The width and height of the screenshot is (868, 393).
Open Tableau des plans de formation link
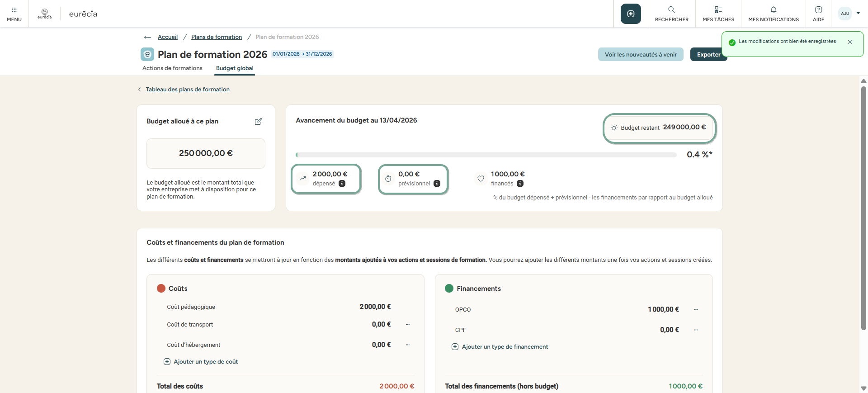(x=187, y=90)
